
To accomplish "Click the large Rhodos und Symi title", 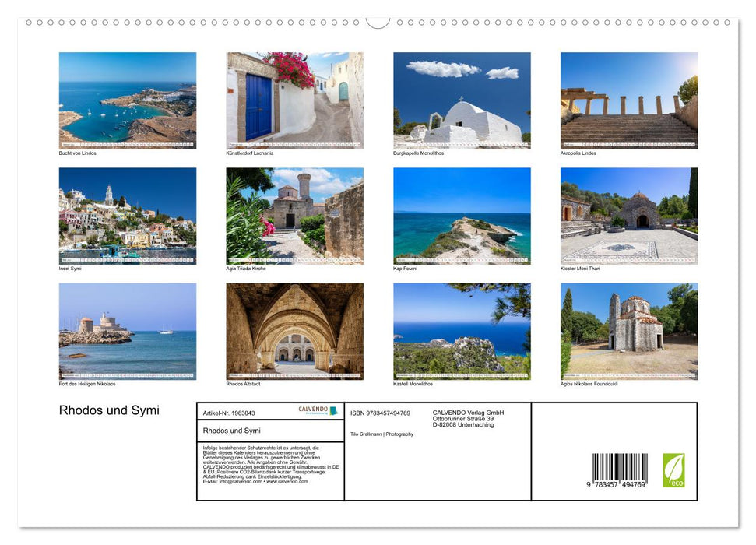I will [x=109, y=410].
